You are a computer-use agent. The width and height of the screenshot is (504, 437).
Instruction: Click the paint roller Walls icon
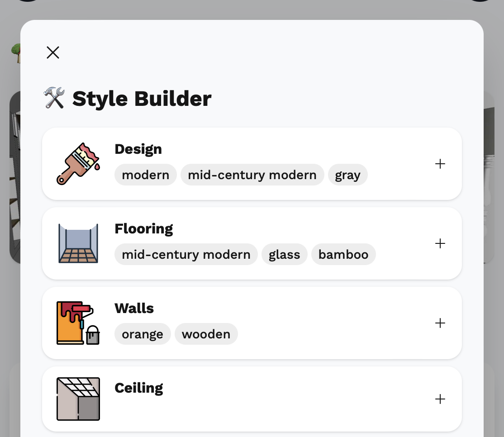coord(78,323)
